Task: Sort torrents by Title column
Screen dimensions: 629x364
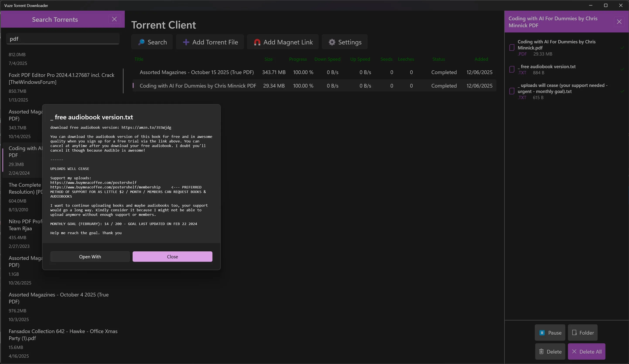Action: 139,59
